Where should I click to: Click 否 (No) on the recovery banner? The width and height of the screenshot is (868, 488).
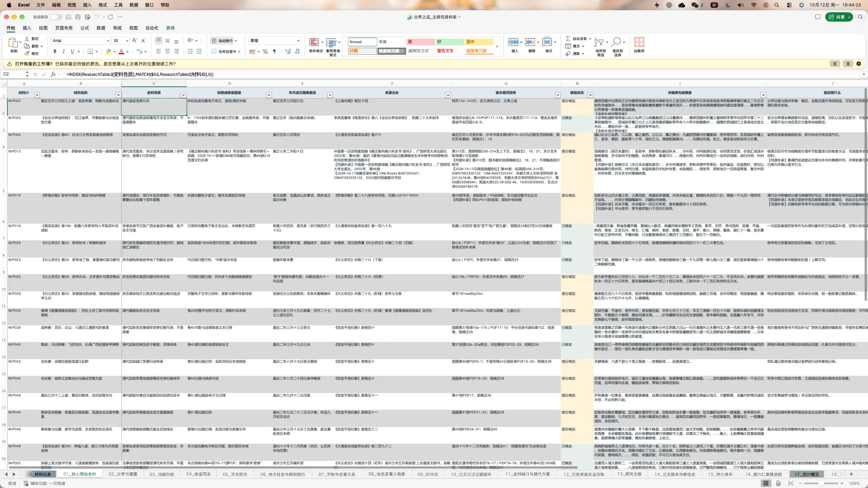point(835,64)
